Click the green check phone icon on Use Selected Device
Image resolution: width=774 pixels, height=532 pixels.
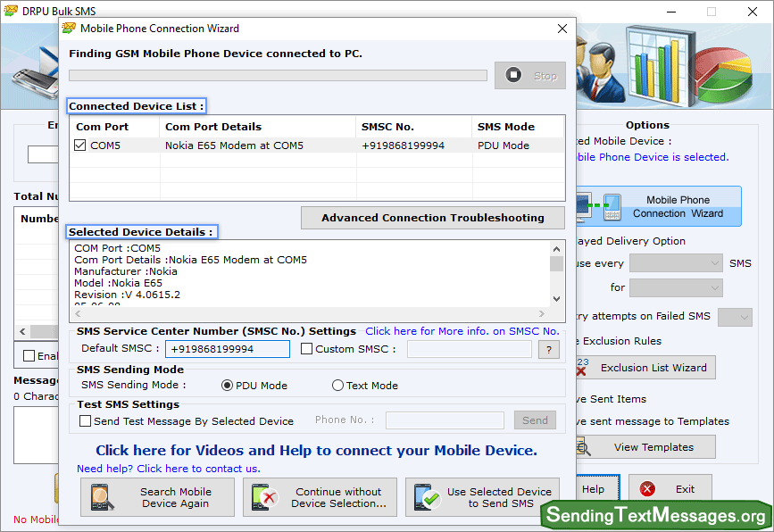click(428, 497)
